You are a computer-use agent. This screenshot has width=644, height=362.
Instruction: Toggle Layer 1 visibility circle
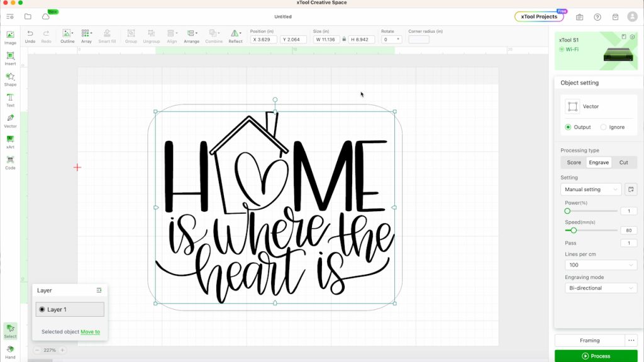coord(42,309)
